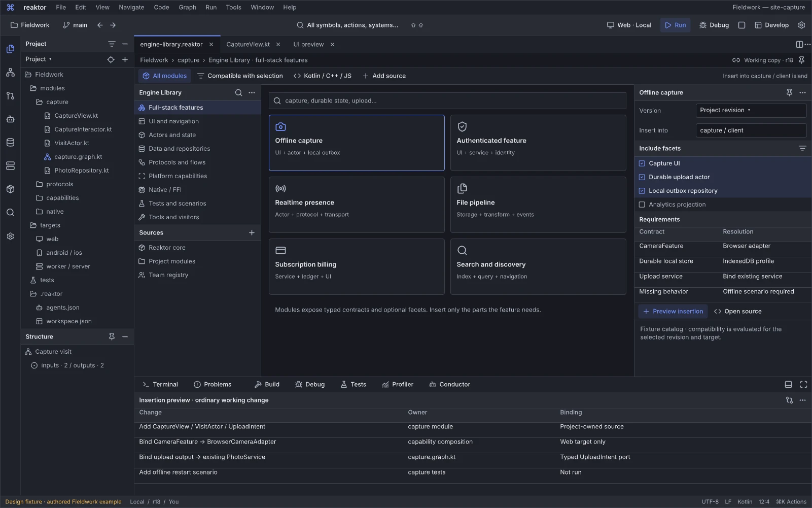Click the Add source button
812x508 pixels.
point(384,76)
